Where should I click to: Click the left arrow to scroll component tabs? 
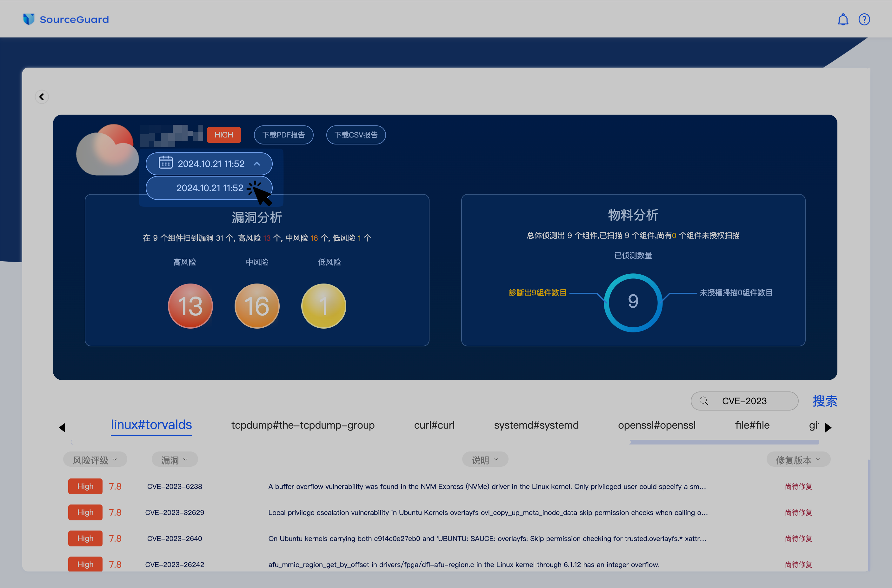pos(63,427)
